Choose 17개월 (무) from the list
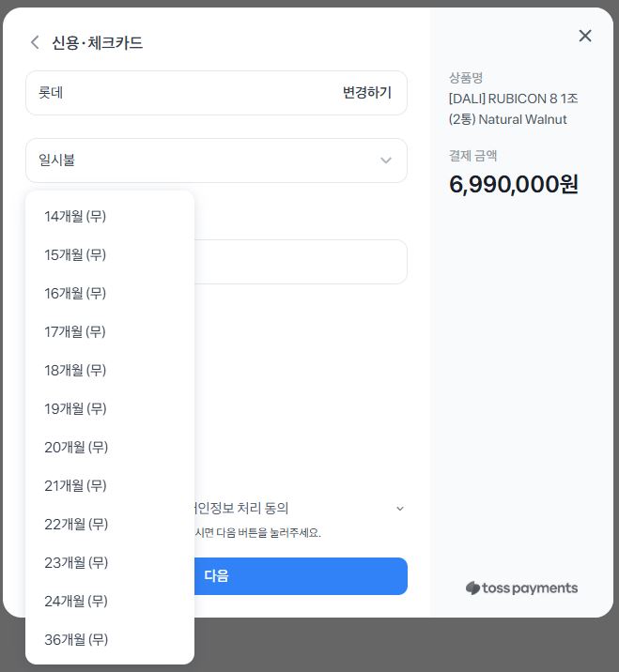The height and width of the screenshot is (672, 619). [x=76, y=332]
